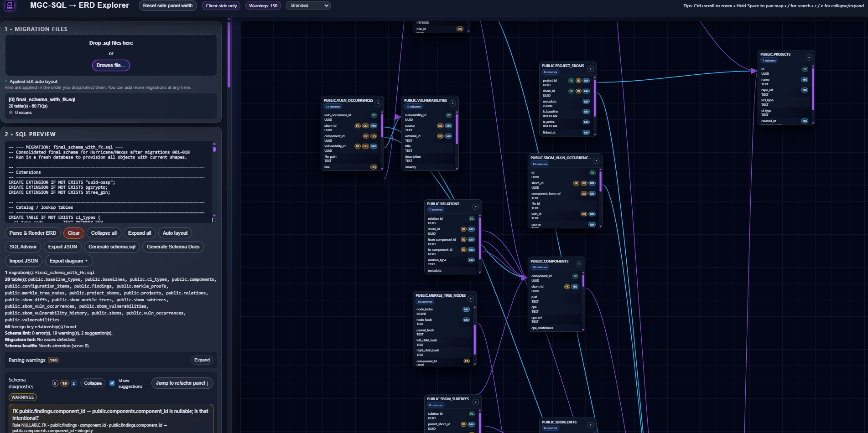Click the UQ badge on rule_id row
This screenshot has width=868, height=433.
pos(460,29)
